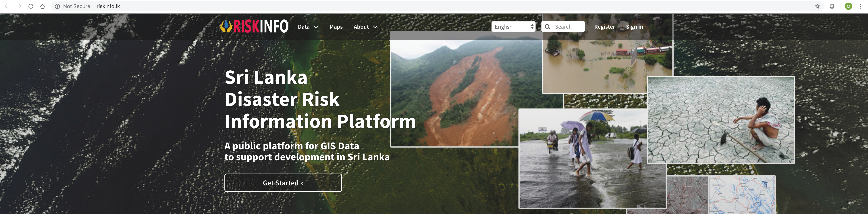Click the Register link
This screenshot has height=214, width=868.
[x=604, y=27]
